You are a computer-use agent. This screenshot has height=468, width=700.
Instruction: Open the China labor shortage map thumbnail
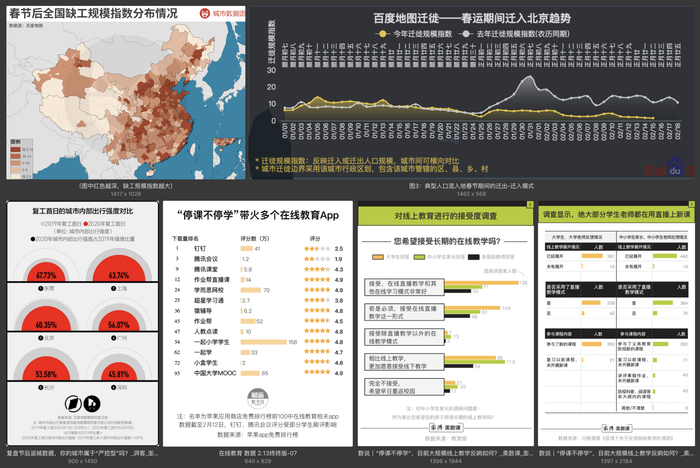pos(126,93)
